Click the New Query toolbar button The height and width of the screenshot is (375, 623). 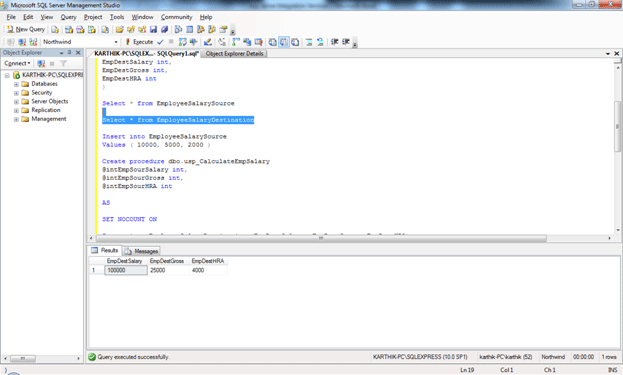(x=26, y=29)
